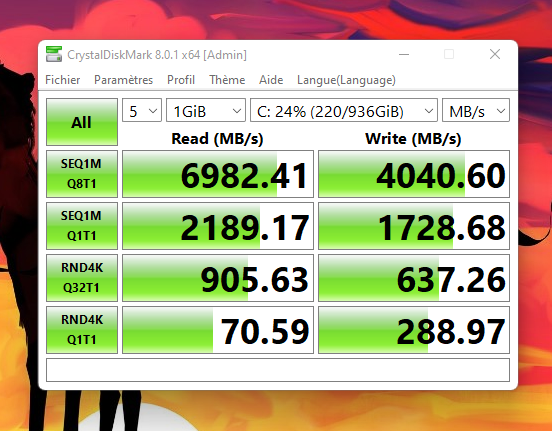
Task: Run all benchmarks with the All button
Action: point(82,122)
